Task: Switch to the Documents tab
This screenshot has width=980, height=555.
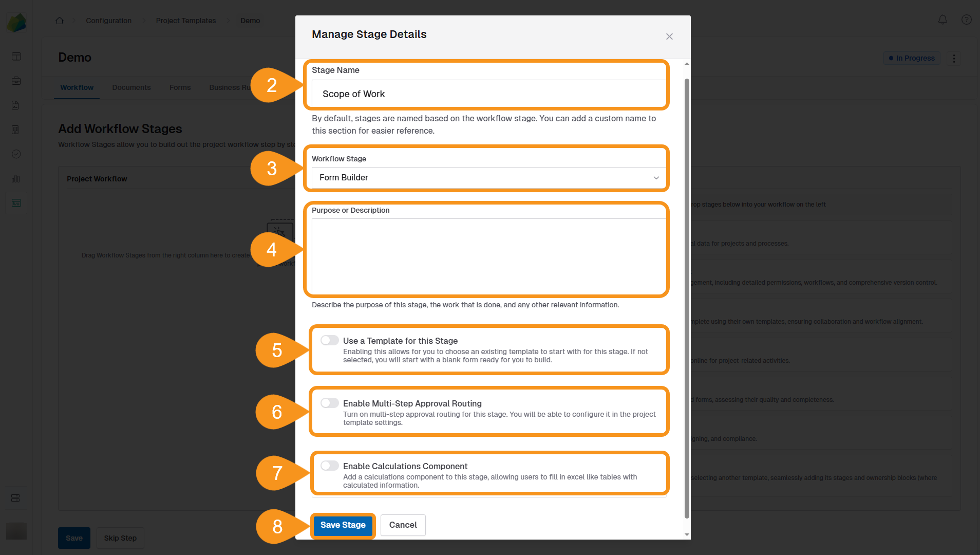Action: coord(131,87)
